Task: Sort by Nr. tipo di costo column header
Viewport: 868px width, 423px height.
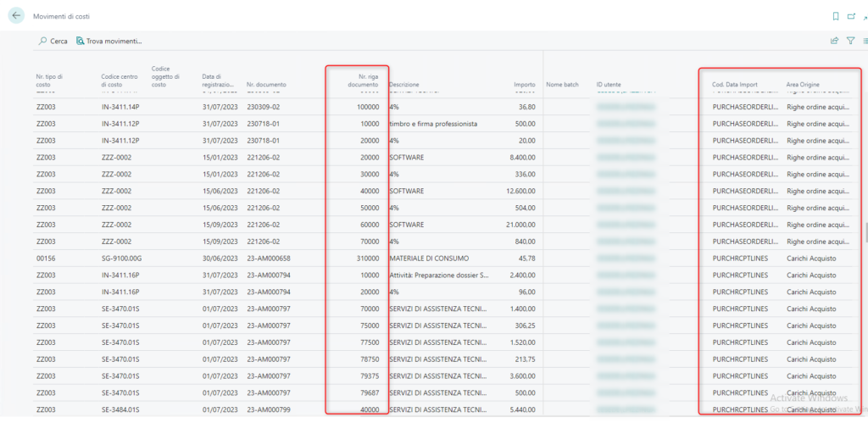Action: click(49, 81)
